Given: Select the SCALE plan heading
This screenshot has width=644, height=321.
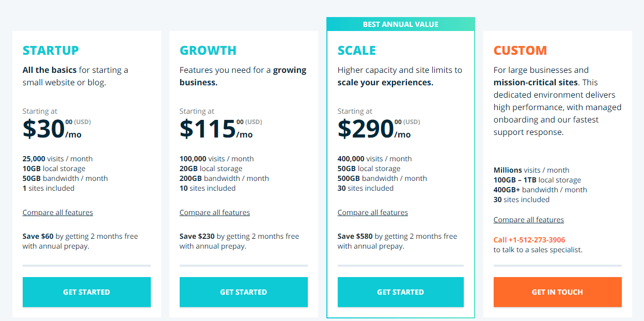Looking at the screenshot, I should [x=357, y=51].
